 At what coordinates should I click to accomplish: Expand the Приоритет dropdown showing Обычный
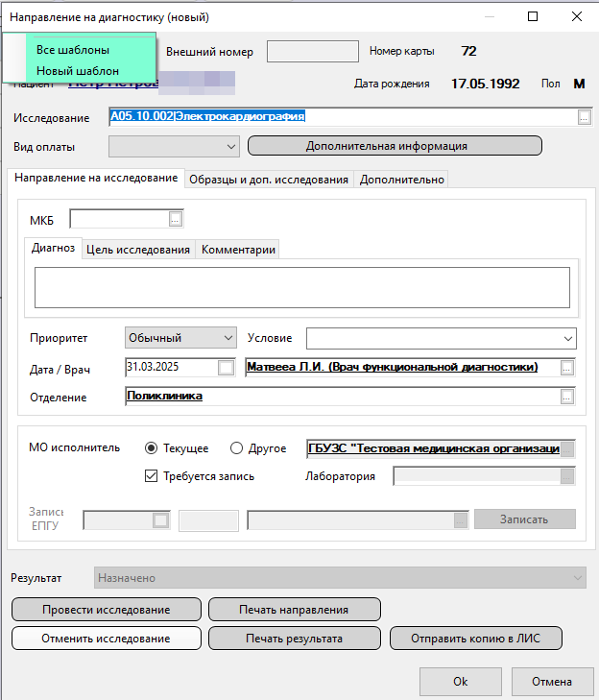[x=228, y=338]
